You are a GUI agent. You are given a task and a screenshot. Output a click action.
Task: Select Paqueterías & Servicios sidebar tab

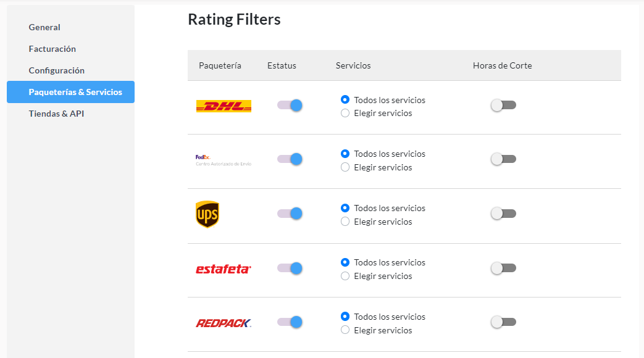click(70, 92)
